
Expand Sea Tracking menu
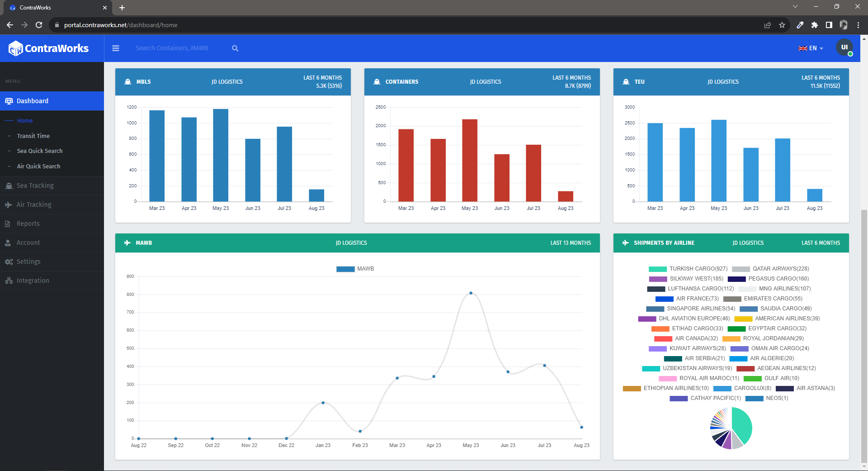52,186
